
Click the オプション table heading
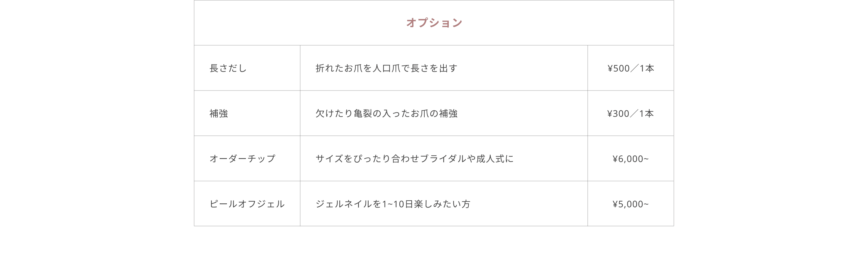pos(434,23)
